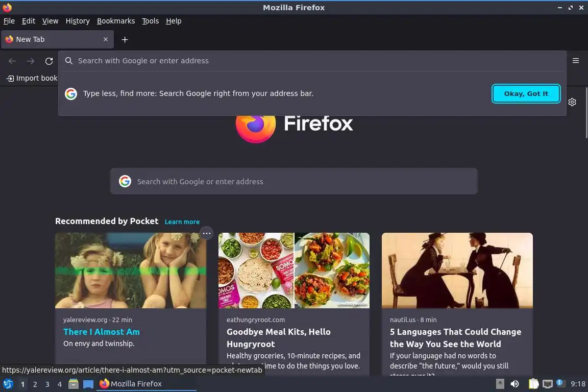Screen dimensions: 588x392
Task: Click the painting of two women thumbnail
Action: click(457, 271)
